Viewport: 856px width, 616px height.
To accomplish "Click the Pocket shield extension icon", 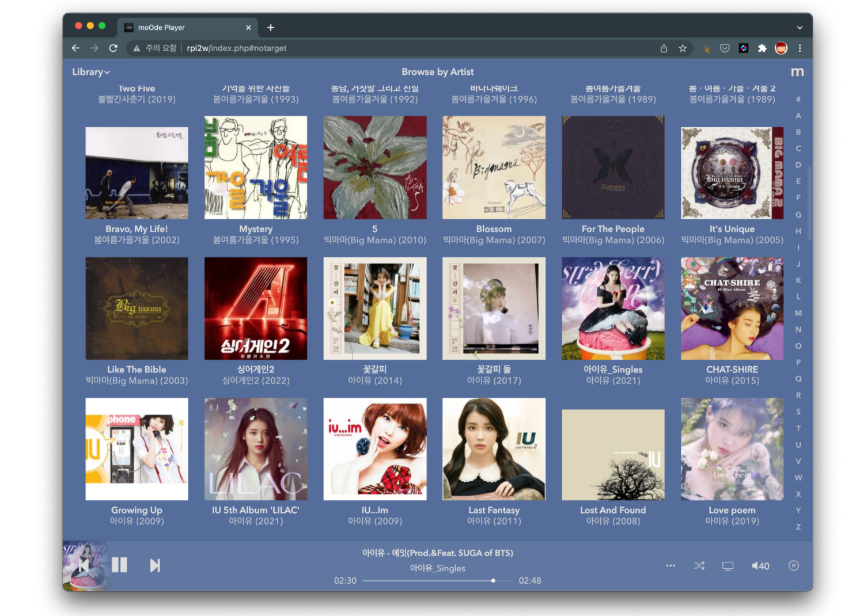I will (725, 48).
